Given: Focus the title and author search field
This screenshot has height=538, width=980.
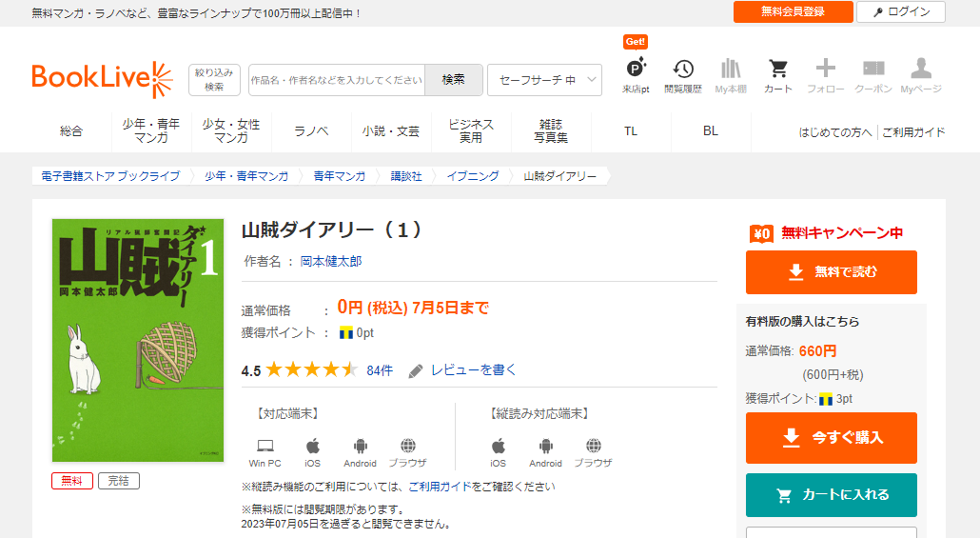Looking at the screenshot, I should click(x=336, y=80).
